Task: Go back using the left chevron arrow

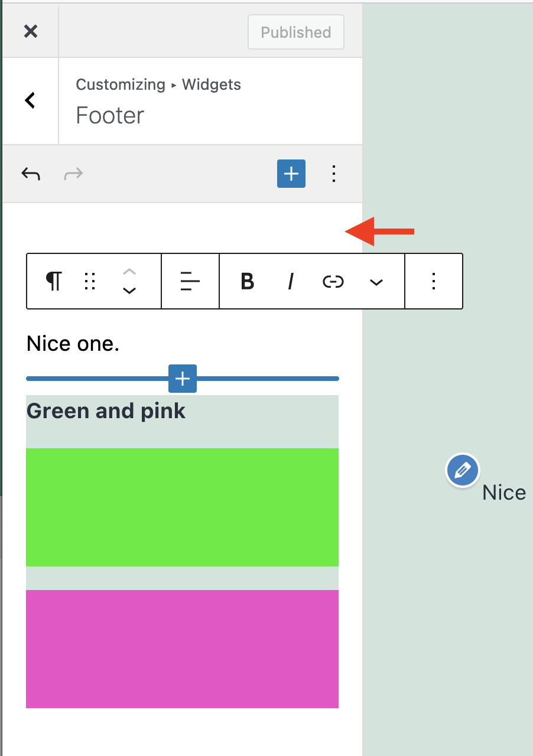Action: pos(30,100)
